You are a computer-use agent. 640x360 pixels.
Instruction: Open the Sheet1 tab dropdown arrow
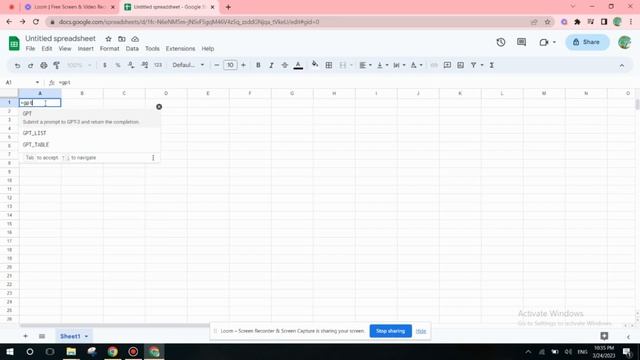[x=86, y=336]
